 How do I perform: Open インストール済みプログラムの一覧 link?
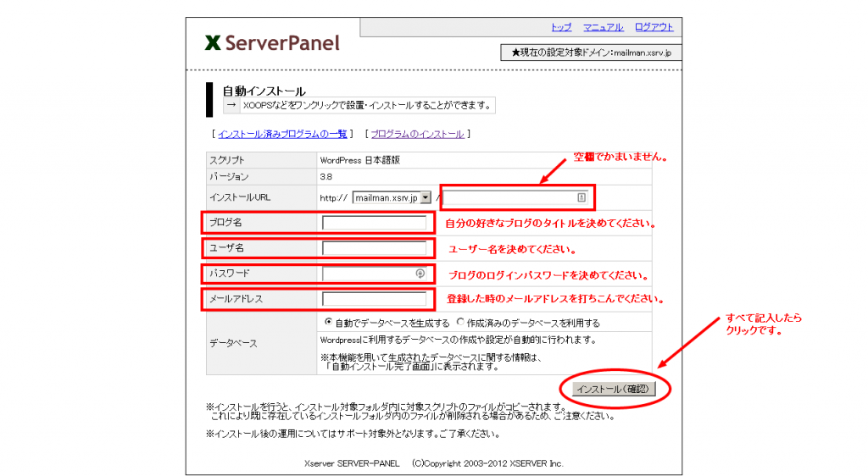point(282,135)
